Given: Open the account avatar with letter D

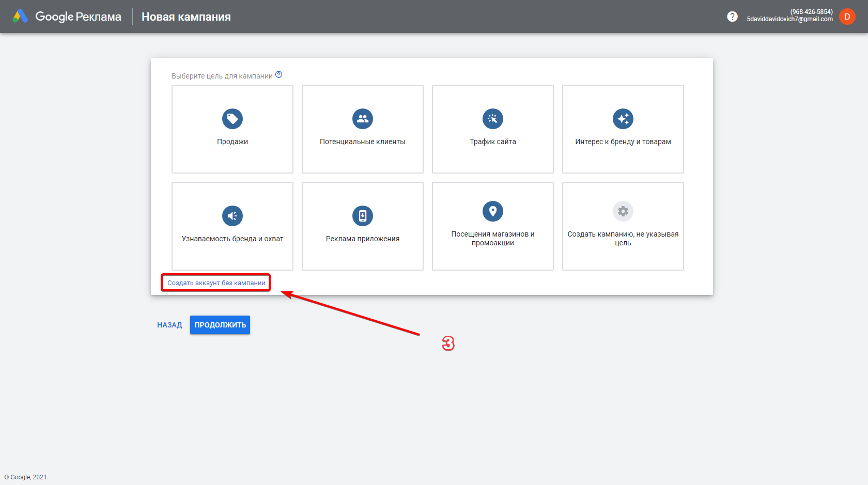Looking at the screenshot, I should pos(847,17).
